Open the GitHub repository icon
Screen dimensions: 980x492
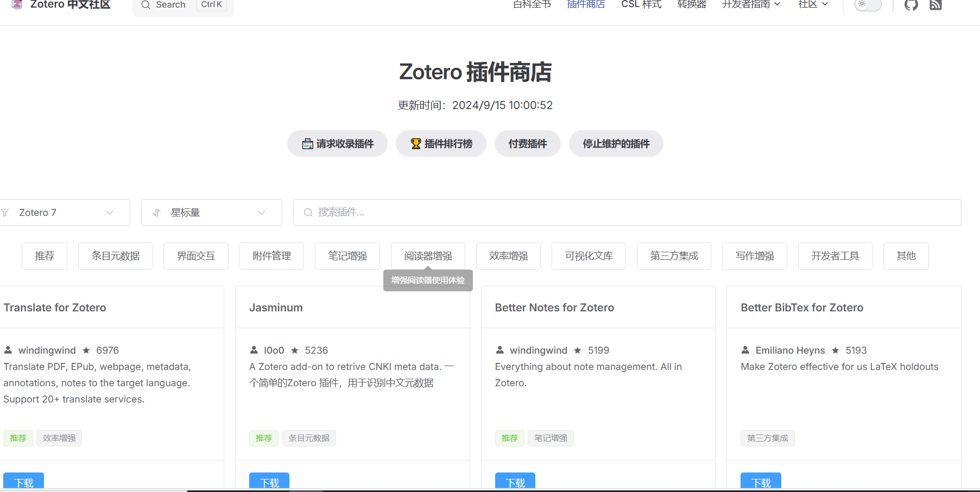pyautogui.click(x=911, y=5)
